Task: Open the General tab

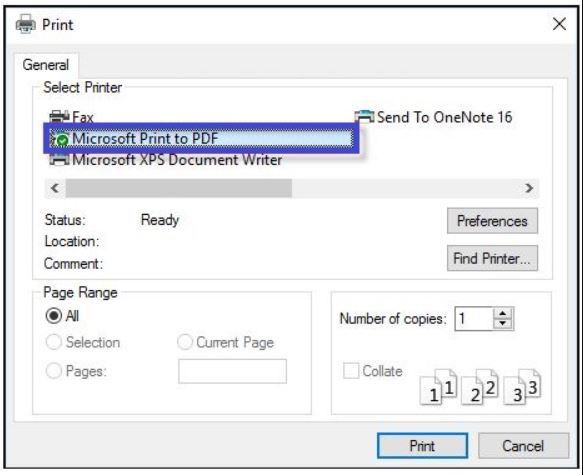Action: coord(46,65)
